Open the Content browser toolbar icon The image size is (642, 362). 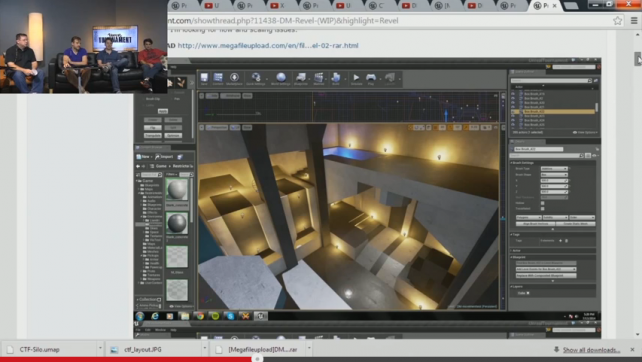tap(218, 78)
